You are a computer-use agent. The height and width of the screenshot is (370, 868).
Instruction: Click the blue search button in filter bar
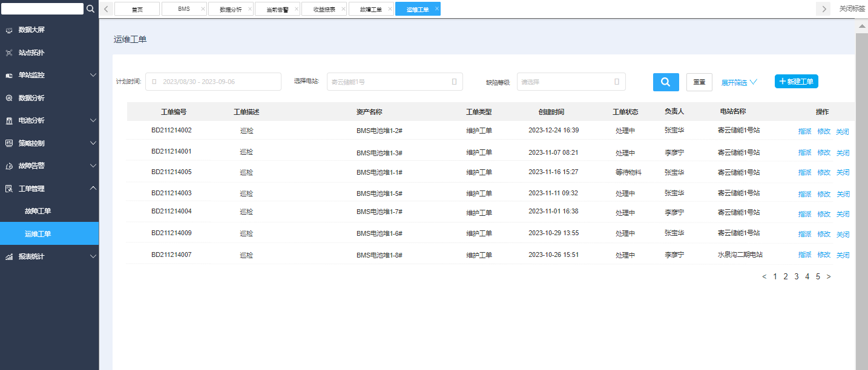[666, 82]
